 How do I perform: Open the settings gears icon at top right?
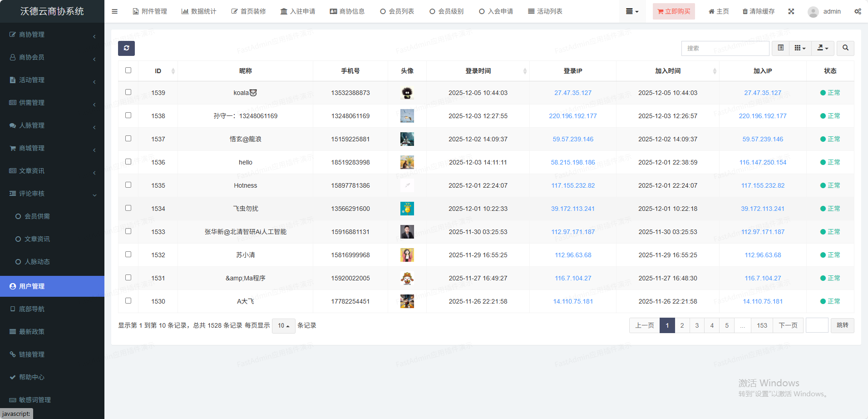[x=858, y=11]
